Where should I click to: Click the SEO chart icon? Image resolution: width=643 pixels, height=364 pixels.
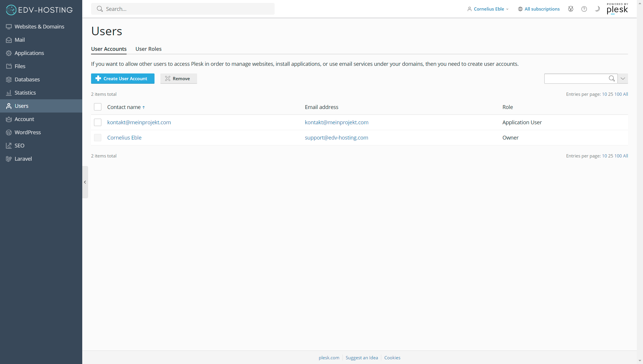coord(9,145)
